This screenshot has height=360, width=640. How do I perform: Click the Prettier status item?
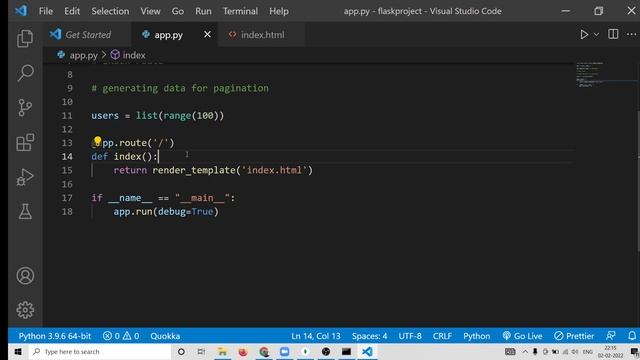click(574, 336)
